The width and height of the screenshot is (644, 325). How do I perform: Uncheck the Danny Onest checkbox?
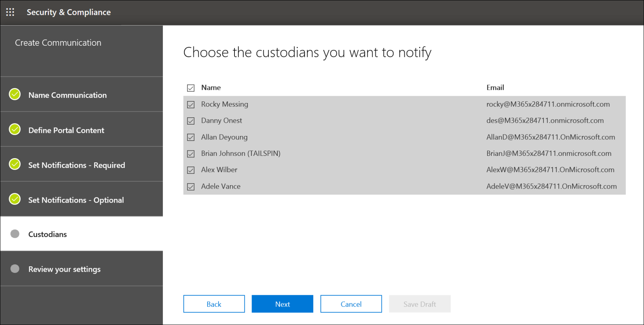pyautogui.click(x=191, y=121)
